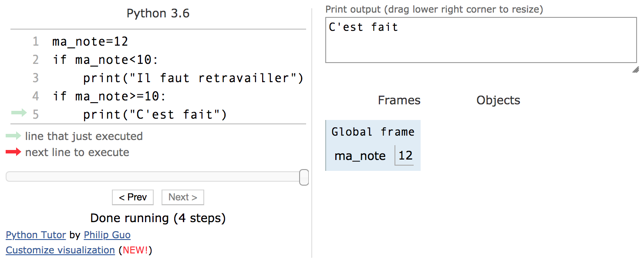Click the 'Print output' label
644x263 pixels.
434,9
